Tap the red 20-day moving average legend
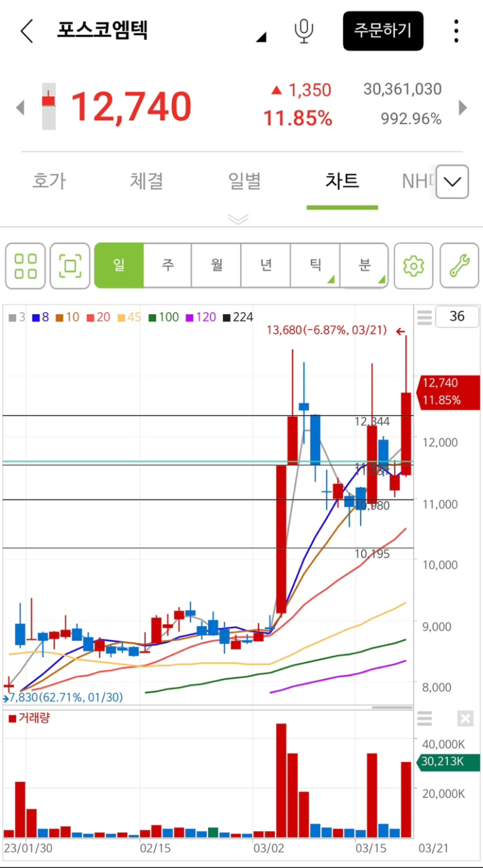Image resolution: width=483 pixels, height=868 pixels. 97,317
